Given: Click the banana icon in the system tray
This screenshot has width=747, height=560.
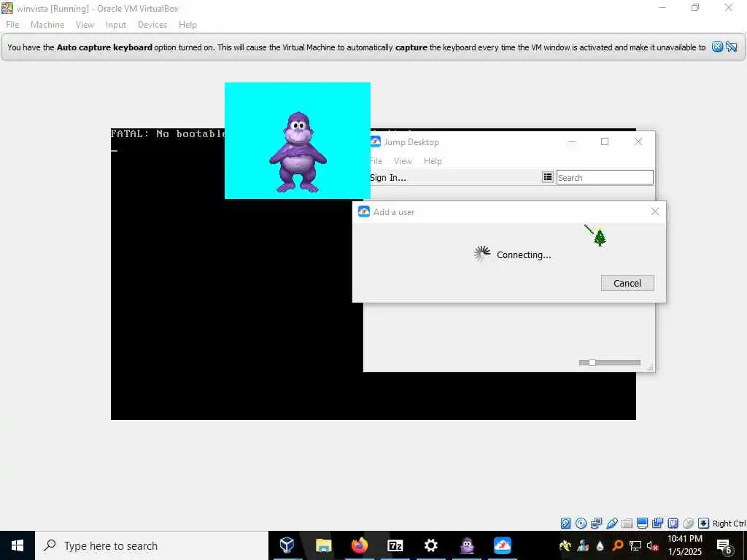Looking at the screenshot, I should 565,545.
